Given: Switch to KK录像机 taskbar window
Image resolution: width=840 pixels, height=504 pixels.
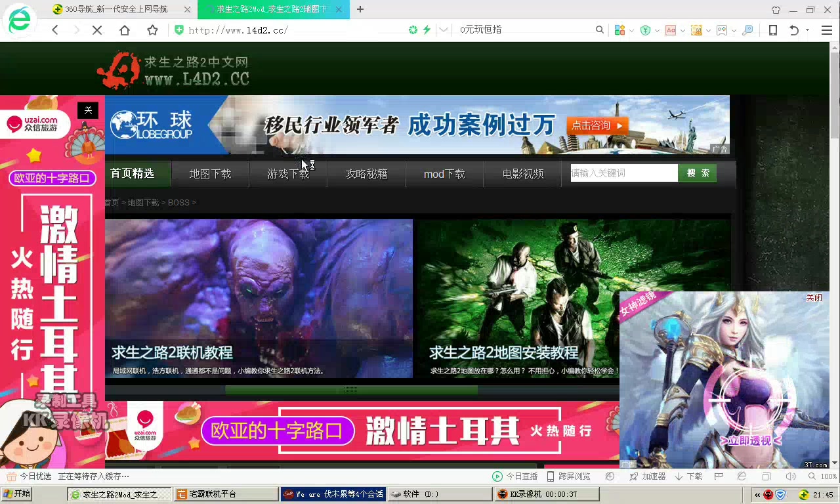Looking at the screenshot, I should (x=546, y=494).
